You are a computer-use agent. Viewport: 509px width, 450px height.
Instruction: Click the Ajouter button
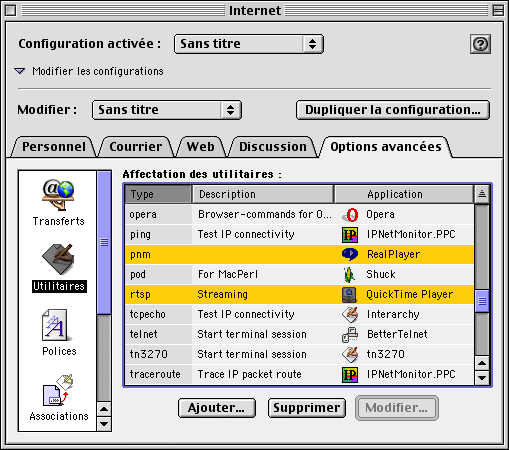[x=217, y=408]
